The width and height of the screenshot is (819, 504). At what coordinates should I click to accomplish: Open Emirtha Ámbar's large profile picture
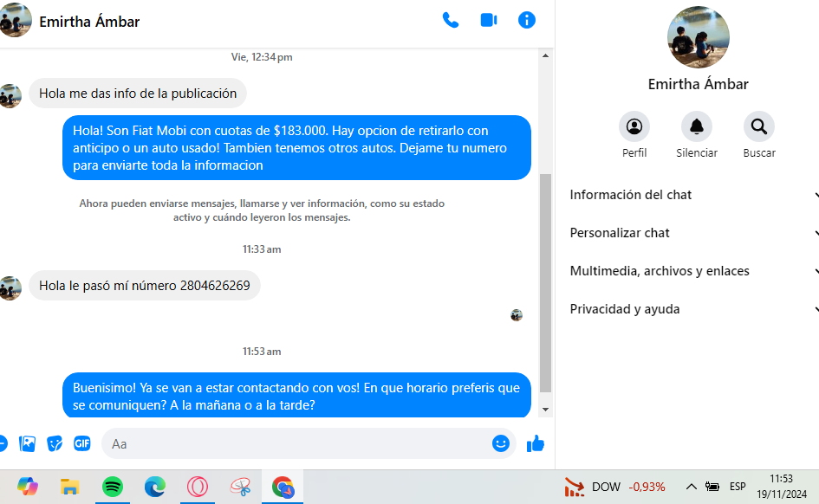698,37
